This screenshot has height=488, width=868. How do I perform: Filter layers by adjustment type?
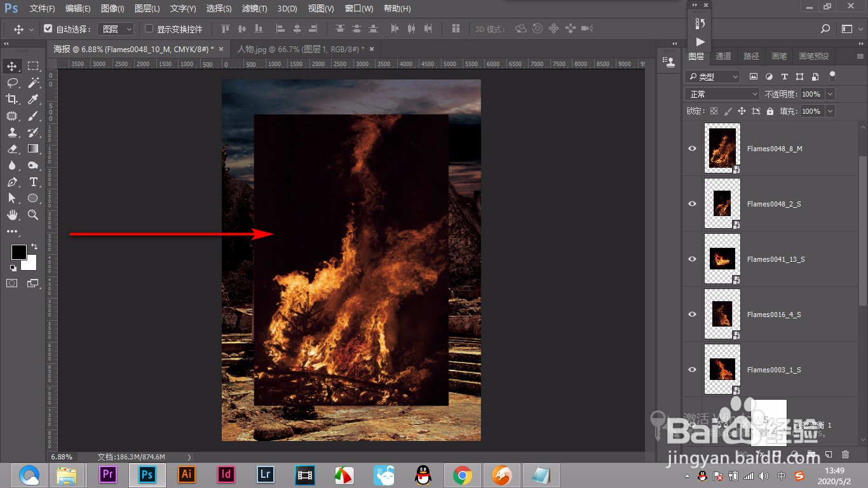(x=769, y=76)
